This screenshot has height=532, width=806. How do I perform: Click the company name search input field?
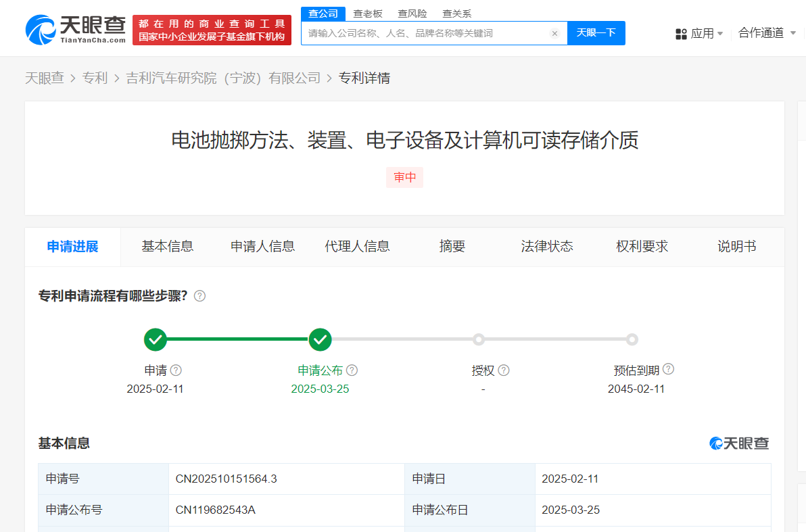tap(426, 33)
